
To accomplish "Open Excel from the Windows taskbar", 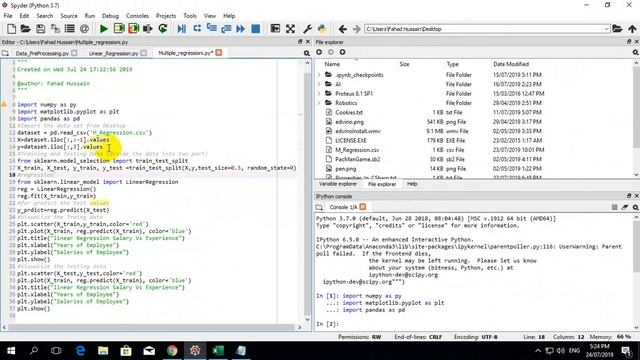I will (218, 351).
